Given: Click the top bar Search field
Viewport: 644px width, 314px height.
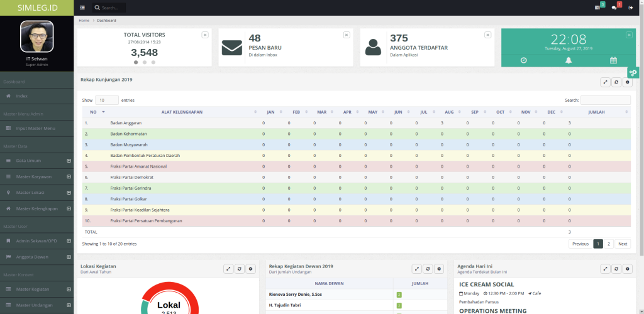Looking at the screenshot, I should (x=109, y=8).
